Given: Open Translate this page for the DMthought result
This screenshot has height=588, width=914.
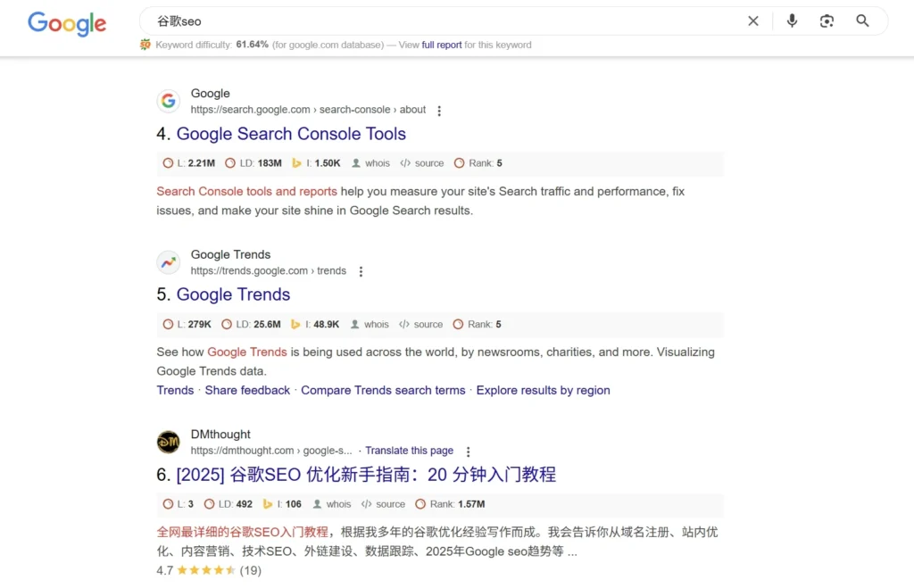Looking at the screenshot, I should [409, 450].
